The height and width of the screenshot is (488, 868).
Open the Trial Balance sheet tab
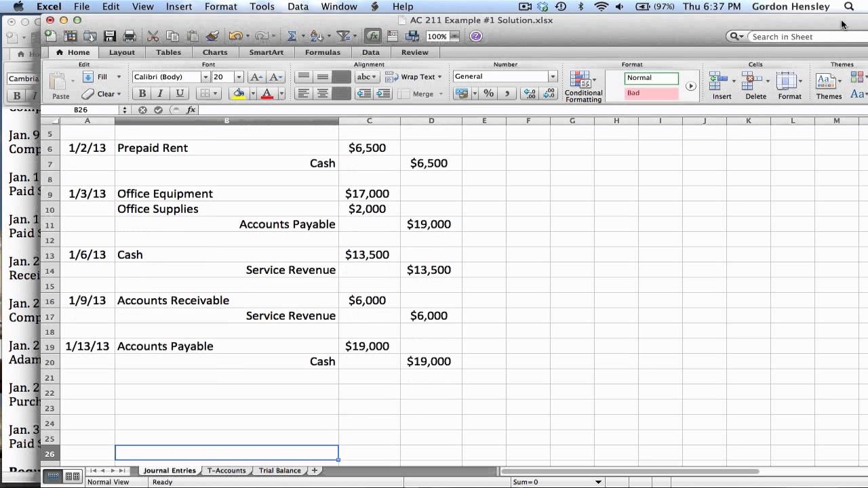[279, 470]
